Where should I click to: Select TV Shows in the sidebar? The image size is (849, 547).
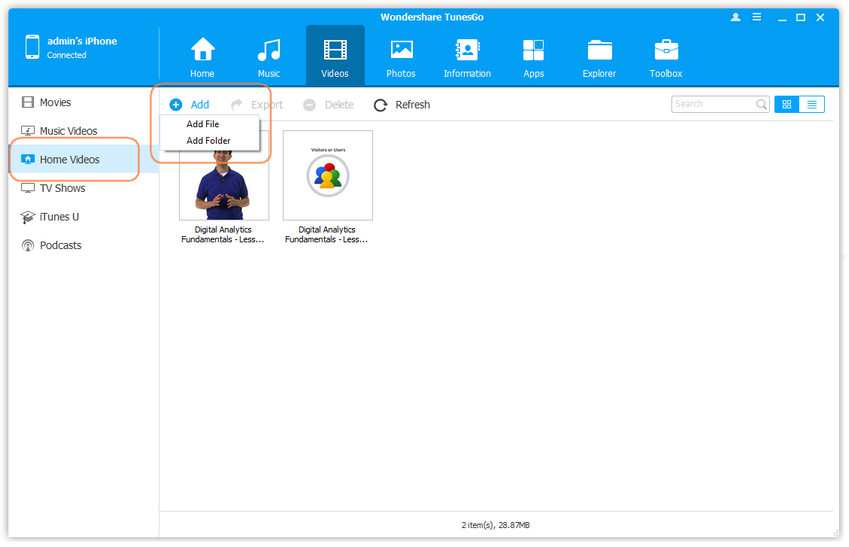click(62, 188)
